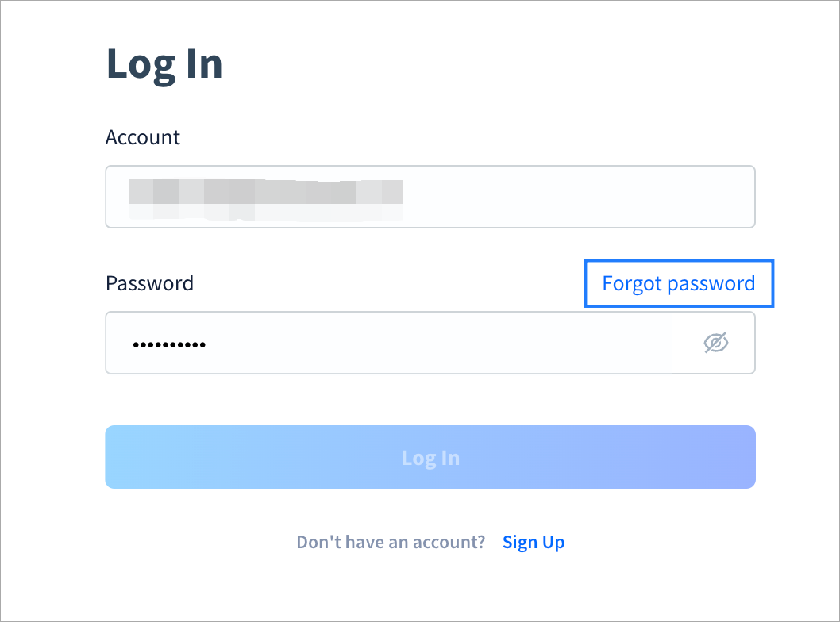This screenshot has width=840, height=622.
Task: Click the Log In page heading
Action: [x=164, y=63]
